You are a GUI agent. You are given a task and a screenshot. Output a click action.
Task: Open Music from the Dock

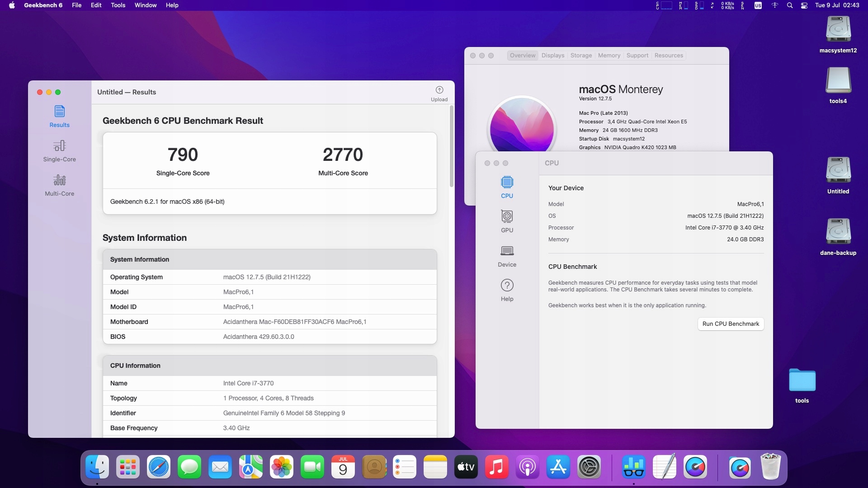point(497,467)
